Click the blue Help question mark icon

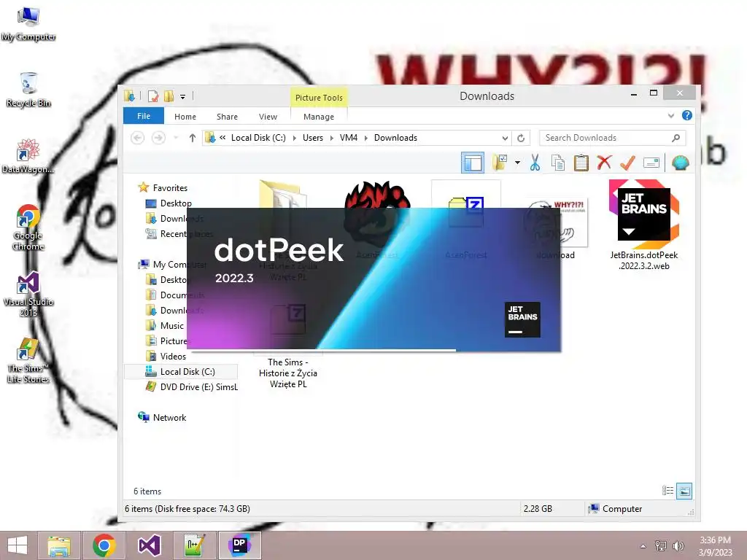point(687,115)
